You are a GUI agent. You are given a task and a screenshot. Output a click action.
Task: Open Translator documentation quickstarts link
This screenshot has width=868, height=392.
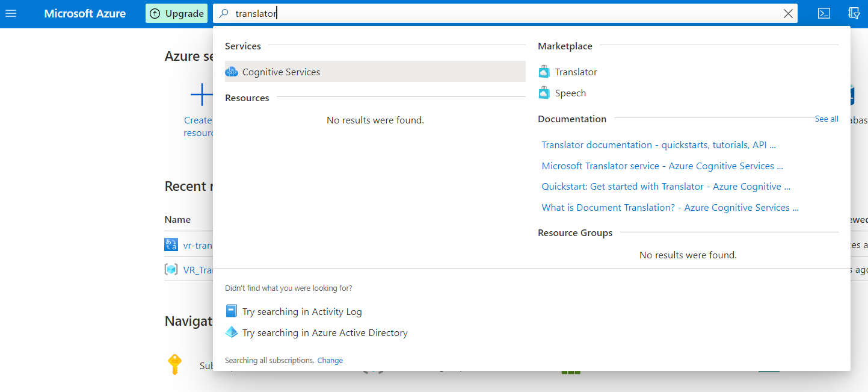[x=659, y=145]
